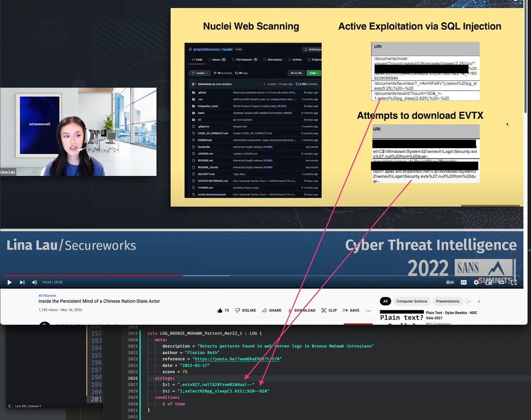This screenshot has width=531, height=420.
Task: Click Line 201, Column 1 status text
Action: 28,406
